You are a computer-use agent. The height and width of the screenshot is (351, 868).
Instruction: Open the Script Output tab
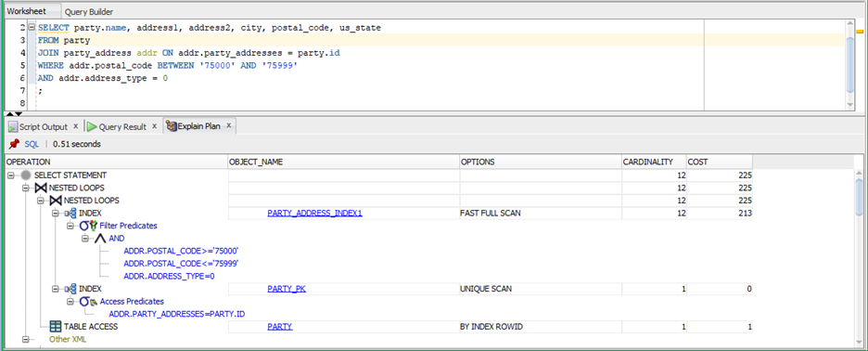(44, 126)
